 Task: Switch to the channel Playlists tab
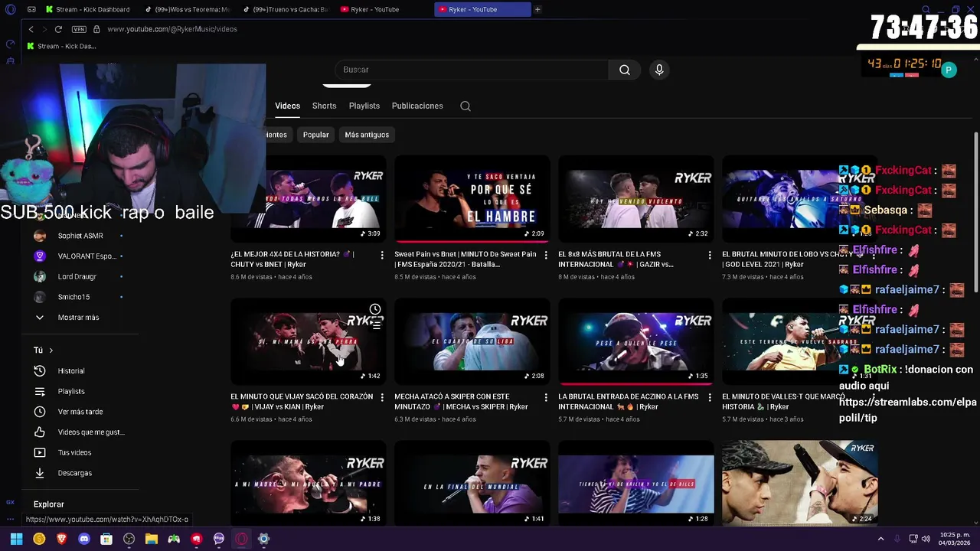(364, 106)
